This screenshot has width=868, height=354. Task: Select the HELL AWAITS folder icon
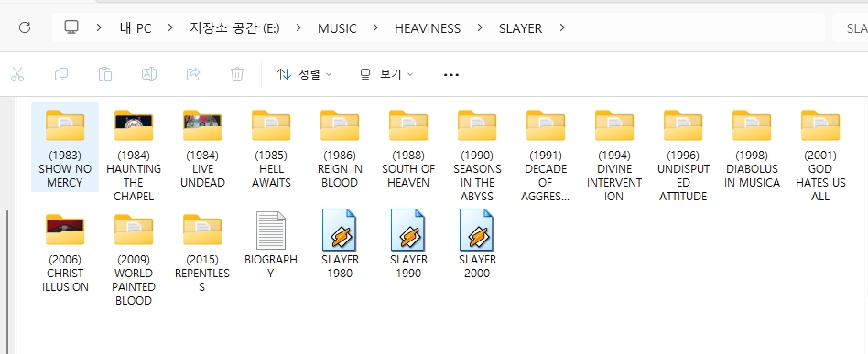click(x=271, y=125)
